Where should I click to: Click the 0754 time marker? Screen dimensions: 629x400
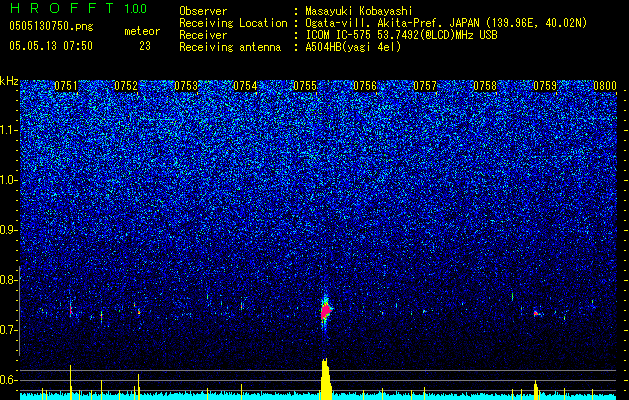tap(245, 86)
